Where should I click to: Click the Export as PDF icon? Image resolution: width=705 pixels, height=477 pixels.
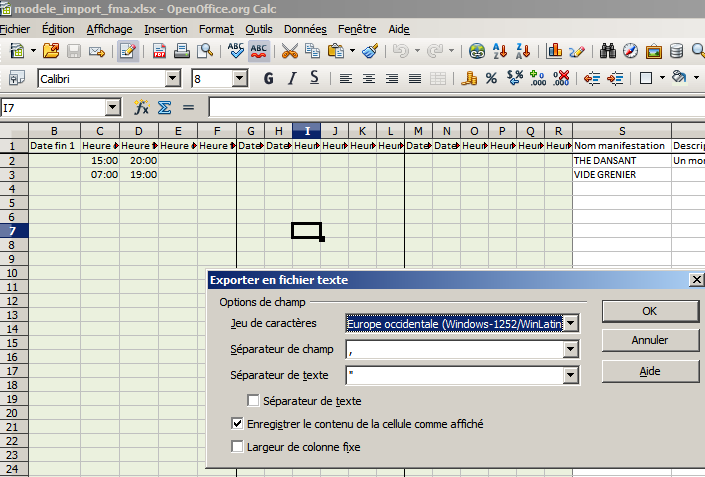point(159,50)
